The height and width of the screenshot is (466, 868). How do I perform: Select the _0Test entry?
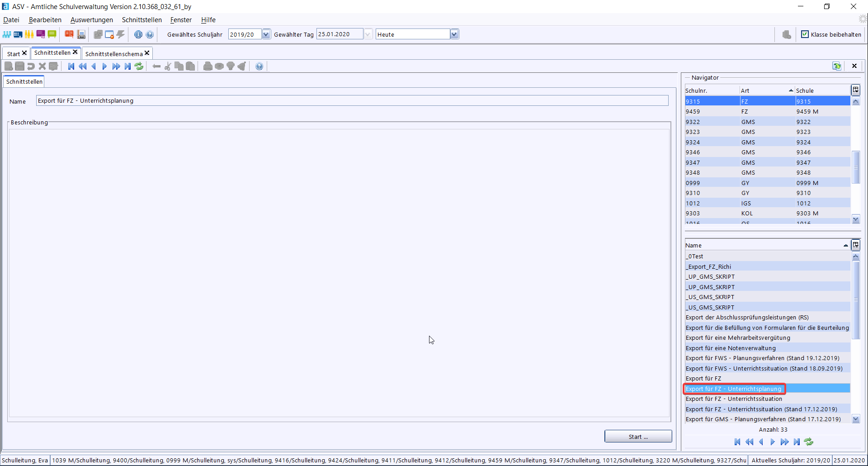(x=767, y=256)
